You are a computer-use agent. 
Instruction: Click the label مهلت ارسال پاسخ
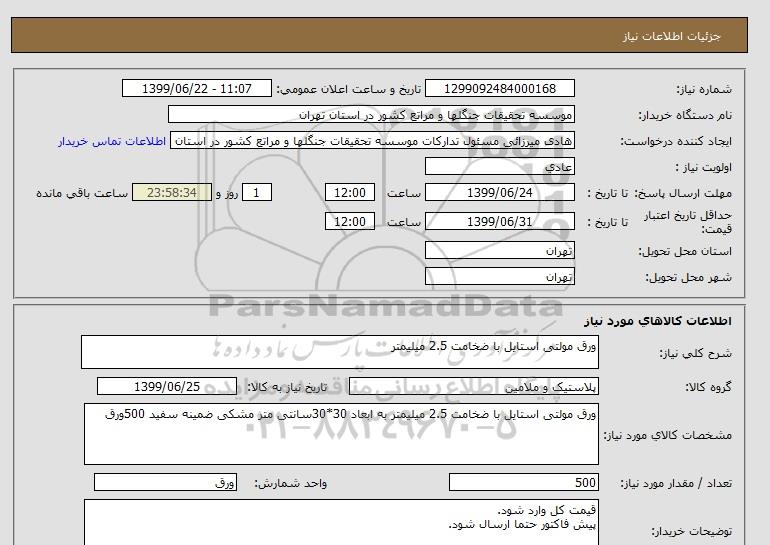click(683, 193)
